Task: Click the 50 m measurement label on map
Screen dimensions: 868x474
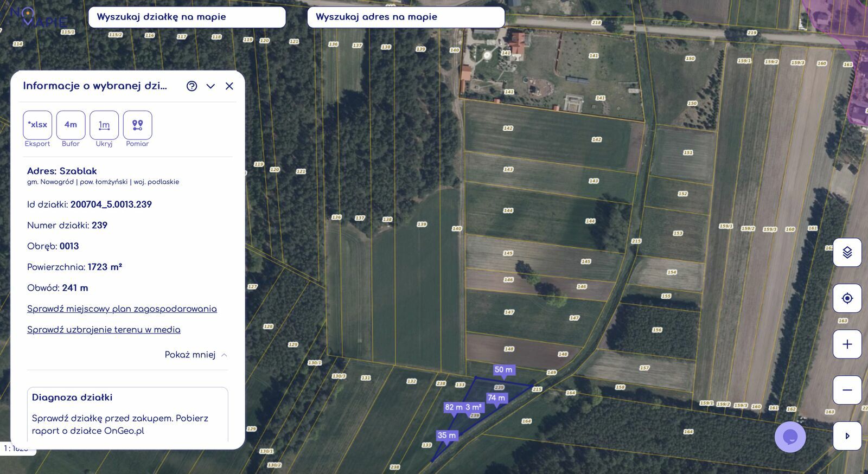Action: (x=503, y=370)
